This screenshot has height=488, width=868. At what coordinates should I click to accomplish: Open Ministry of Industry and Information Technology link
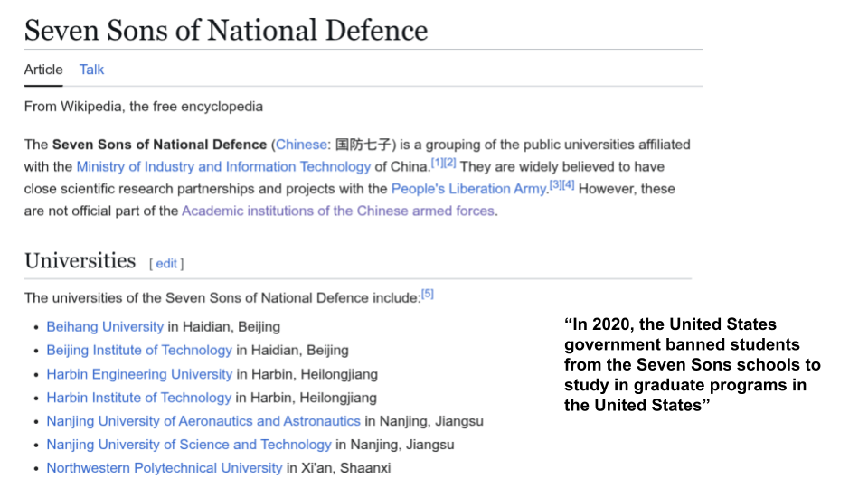[x=223, y=167]
